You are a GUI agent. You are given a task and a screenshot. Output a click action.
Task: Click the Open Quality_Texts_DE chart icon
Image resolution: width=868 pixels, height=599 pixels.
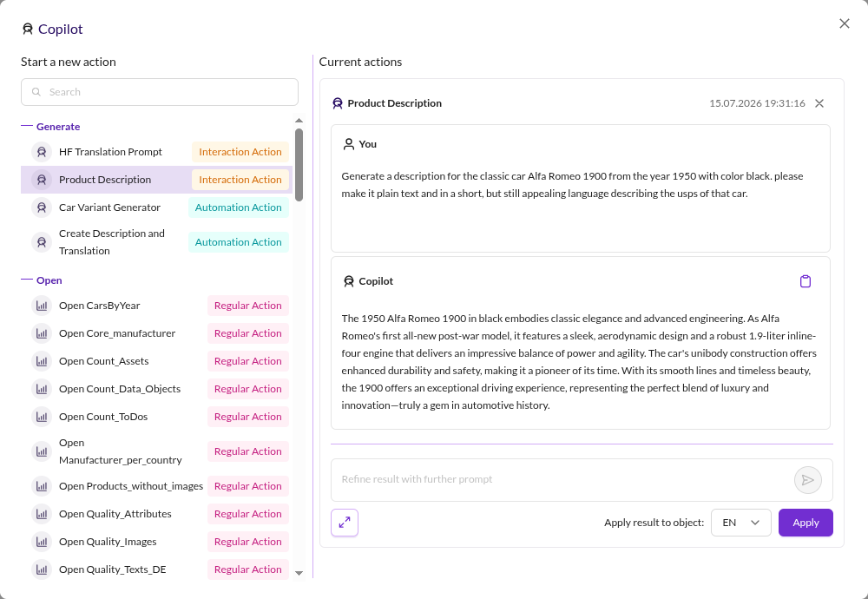tap(42, 569)
